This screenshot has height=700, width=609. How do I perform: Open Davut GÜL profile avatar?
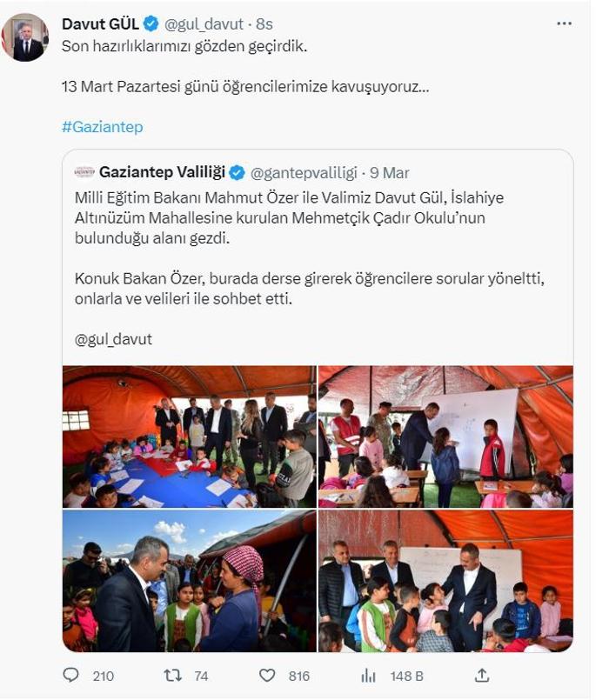click(25, 38)
